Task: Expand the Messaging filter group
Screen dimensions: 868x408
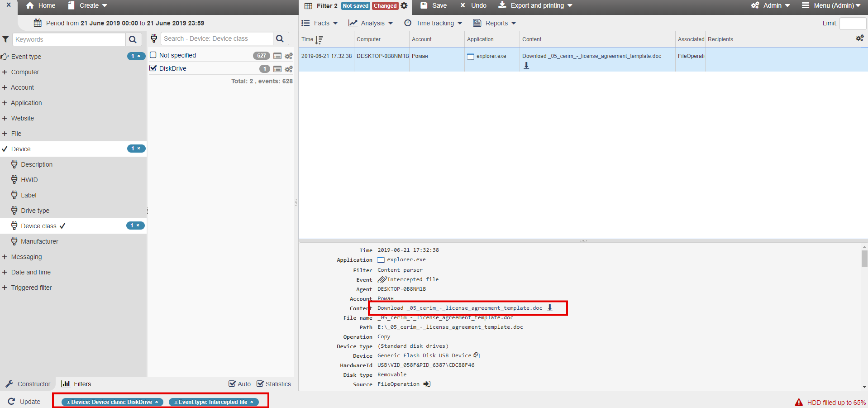Action: [x=26, y=257]
